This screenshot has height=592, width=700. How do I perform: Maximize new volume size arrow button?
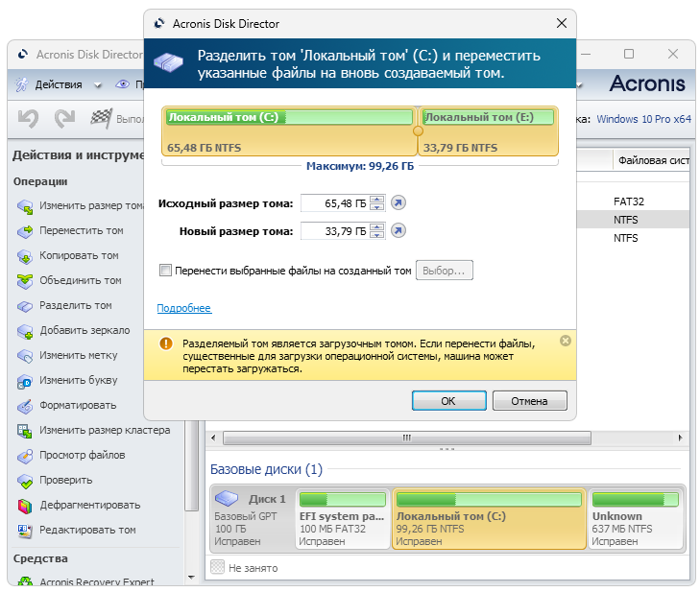[398, 230]
